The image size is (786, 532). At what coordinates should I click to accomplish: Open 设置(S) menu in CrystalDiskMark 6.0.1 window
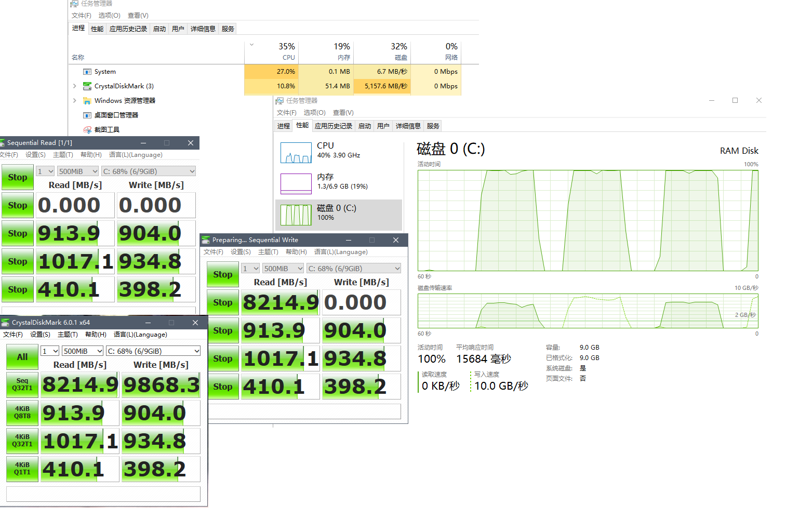(x=40, y=335)
